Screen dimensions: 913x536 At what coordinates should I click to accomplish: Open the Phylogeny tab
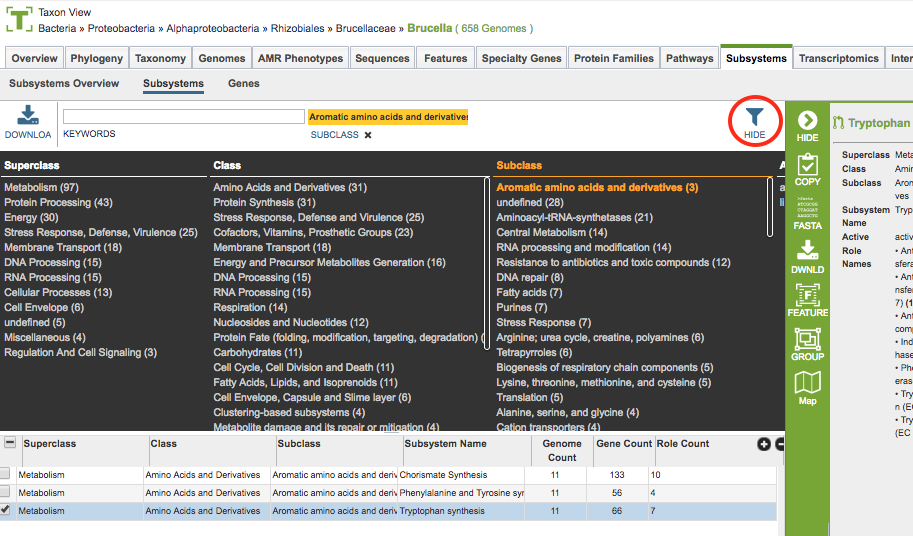[97, 58]
